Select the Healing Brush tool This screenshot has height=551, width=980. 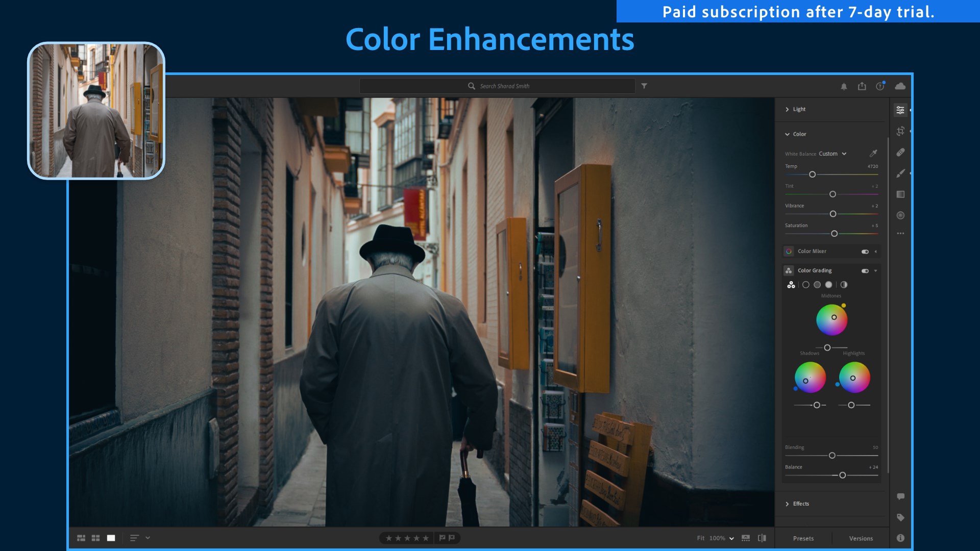pos(900,153)
